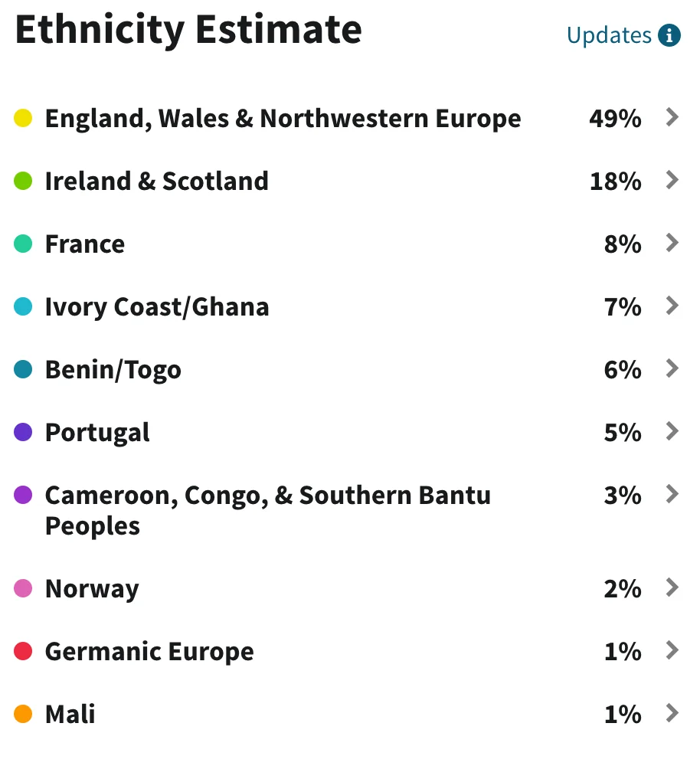Click the Ethnicity Estimate heading
Image resolution: width=700 pixels, height=769 pixels.
click(188, 31)
